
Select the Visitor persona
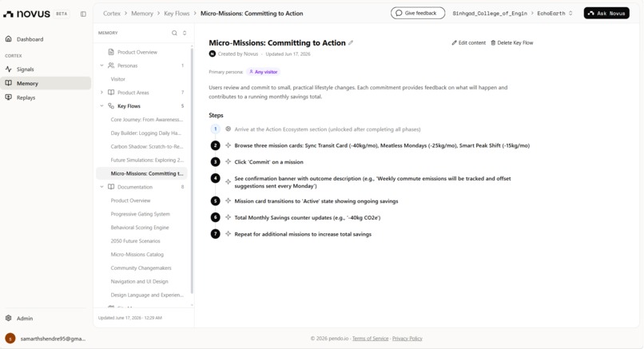(118, 79)
